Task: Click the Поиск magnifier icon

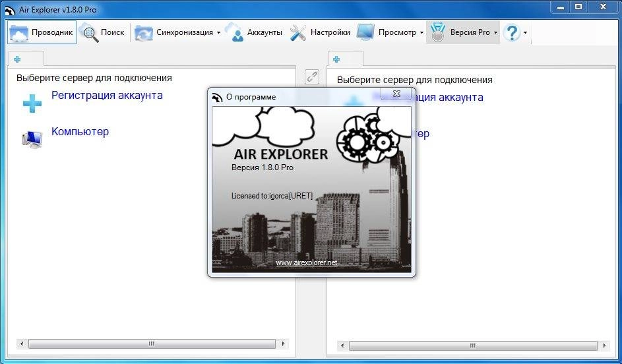Action: pyautogui.click(x=90, y=33)
